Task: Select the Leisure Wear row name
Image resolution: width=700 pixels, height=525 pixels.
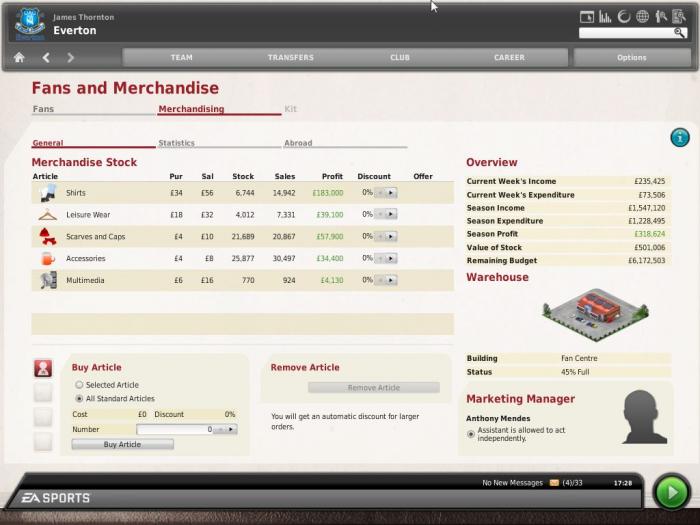Action: [88, 215]
